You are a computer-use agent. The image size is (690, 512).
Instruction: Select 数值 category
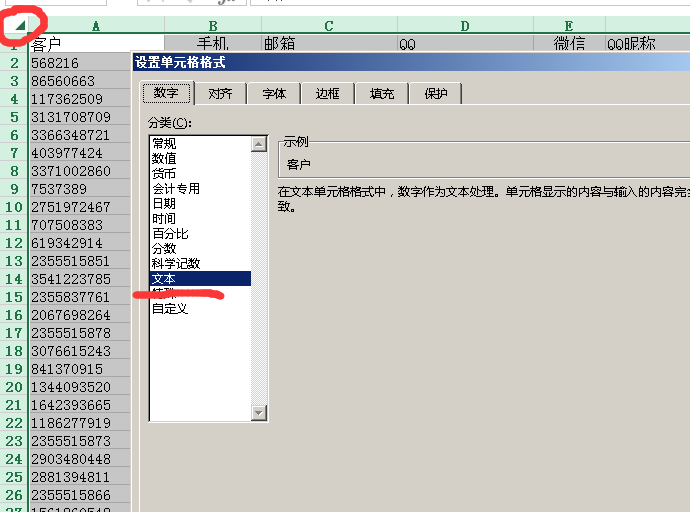pyautogui.click(x=164, y=158)
